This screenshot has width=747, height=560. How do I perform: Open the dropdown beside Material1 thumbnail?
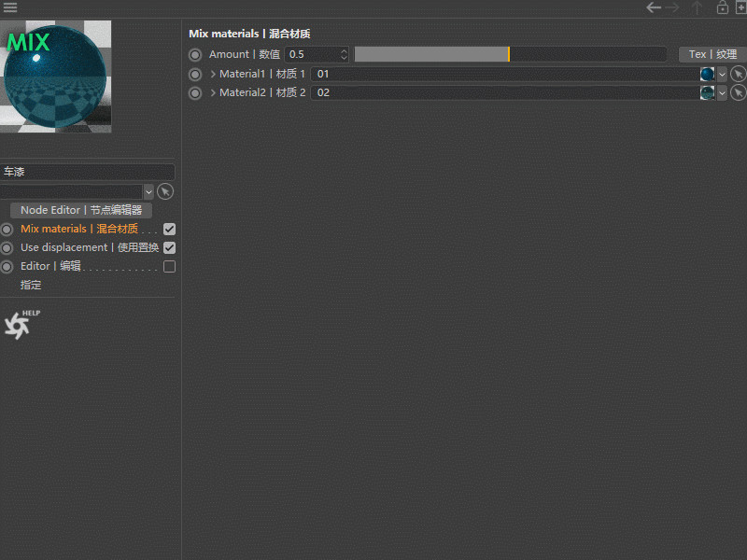coord(722,75)
